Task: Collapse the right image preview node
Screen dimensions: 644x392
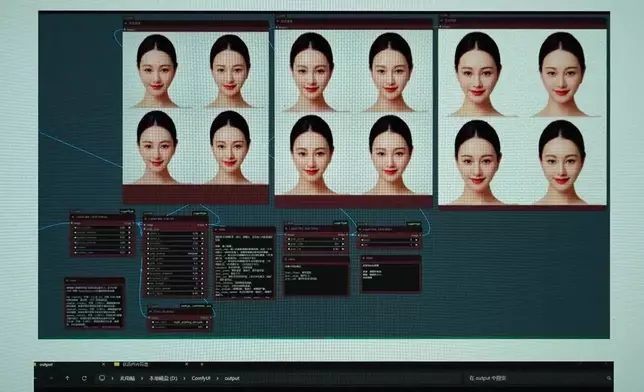Action: pyautogui.click(x=442, y=20)
